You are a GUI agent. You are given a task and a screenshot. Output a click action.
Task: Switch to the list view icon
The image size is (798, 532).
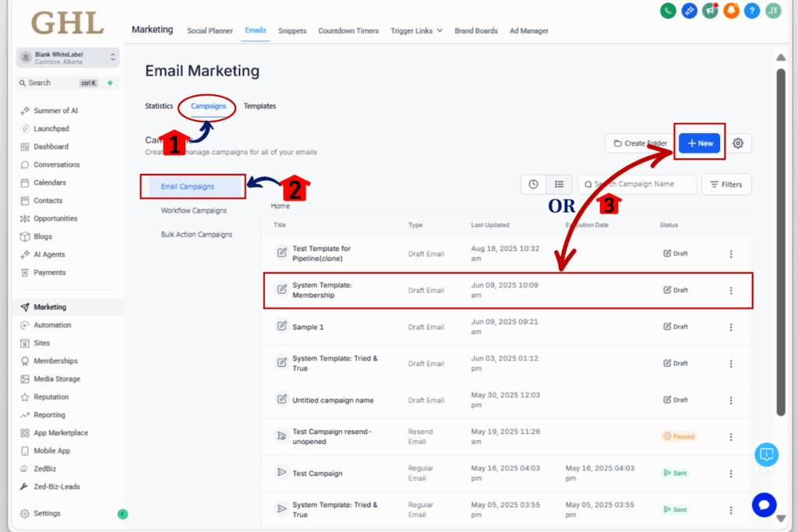559,184
